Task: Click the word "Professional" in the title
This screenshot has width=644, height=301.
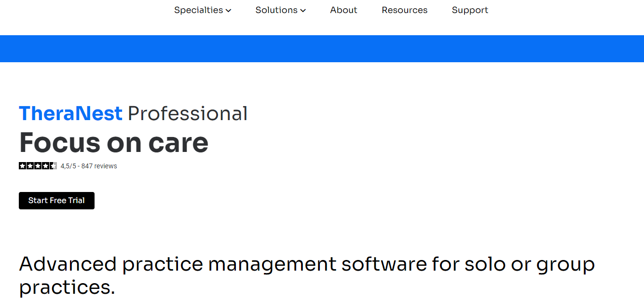Action: tap(188, 114)
